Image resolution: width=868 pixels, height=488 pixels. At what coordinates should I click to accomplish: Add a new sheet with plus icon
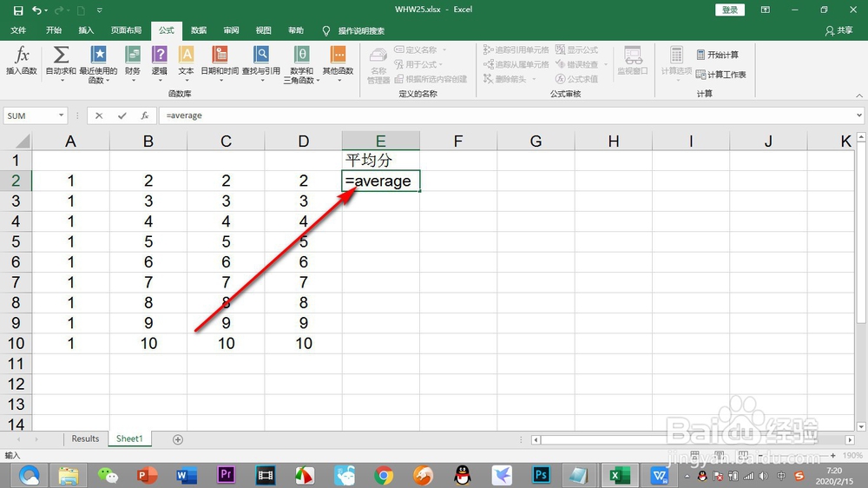coord(178,439)
